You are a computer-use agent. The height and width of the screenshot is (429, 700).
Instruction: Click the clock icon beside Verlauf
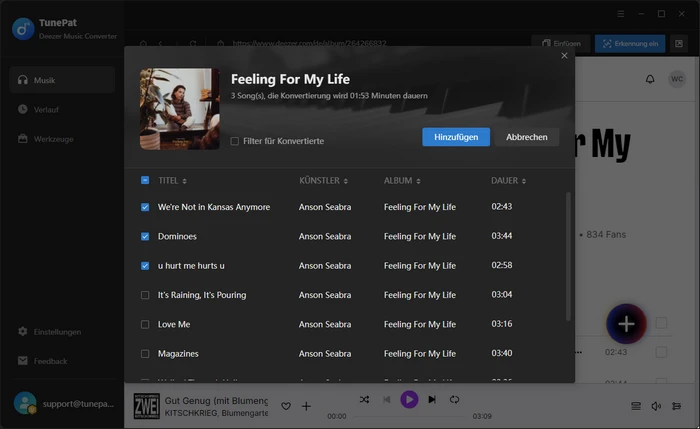(x=22, y=109)
